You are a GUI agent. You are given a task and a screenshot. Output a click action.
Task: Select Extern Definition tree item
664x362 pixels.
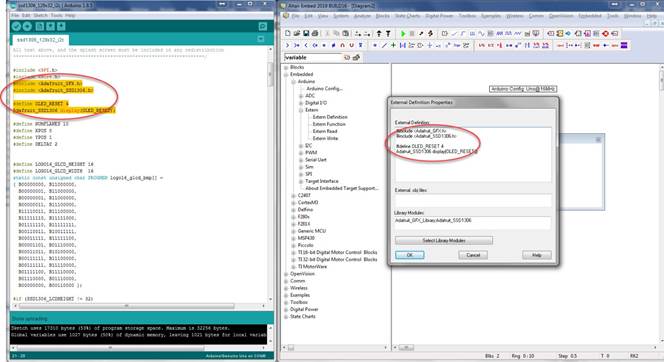point(330,117)
